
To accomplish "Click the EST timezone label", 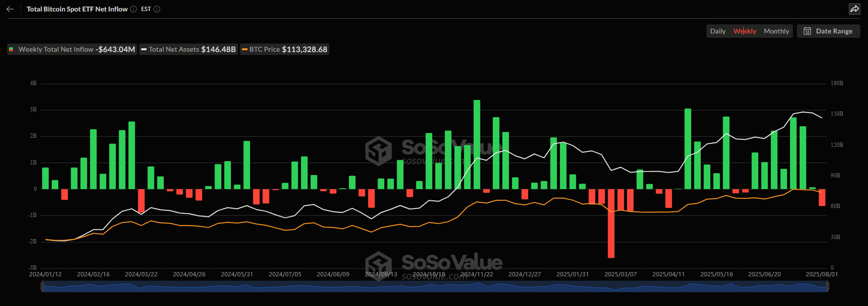I will 146,9.
